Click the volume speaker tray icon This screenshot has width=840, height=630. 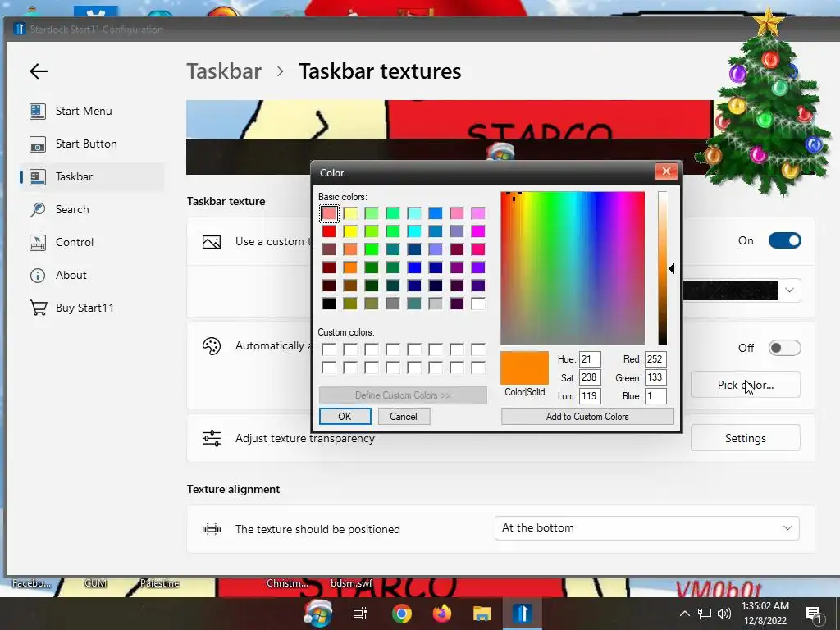pos(724,614)
